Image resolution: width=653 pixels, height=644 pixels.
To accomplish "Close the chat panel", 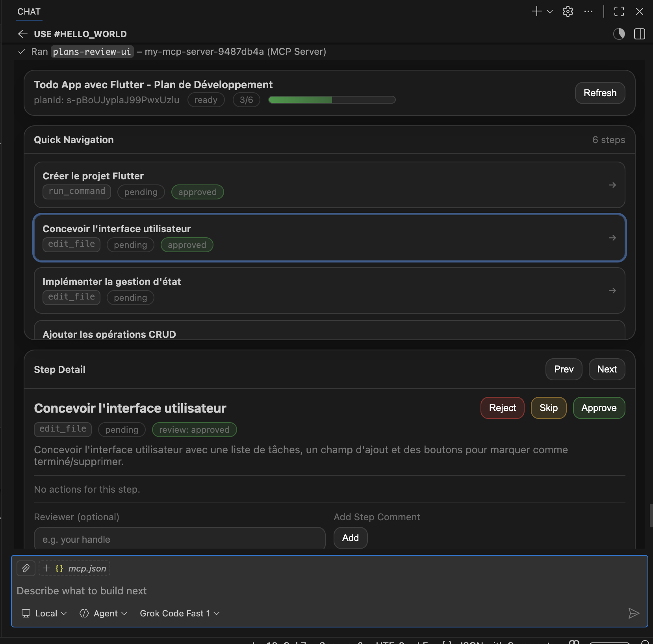I will pyautogui.click(x=640, y=11).
